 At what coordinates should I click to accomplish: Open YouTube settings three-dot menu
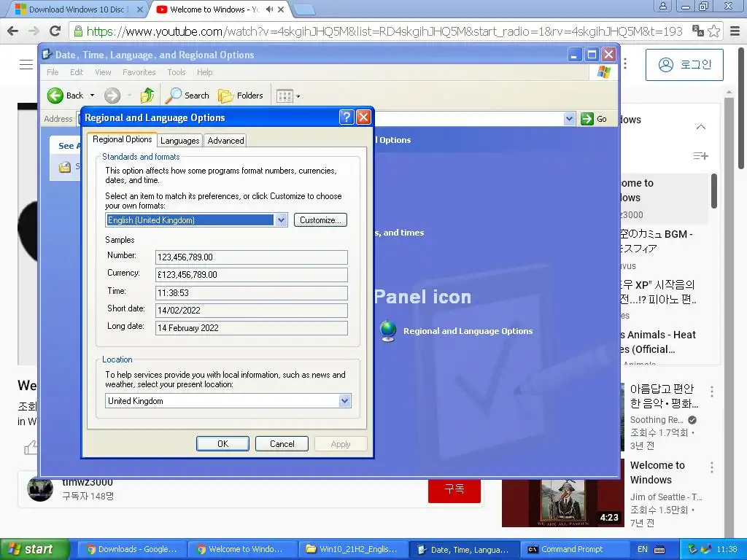(625, 63)
